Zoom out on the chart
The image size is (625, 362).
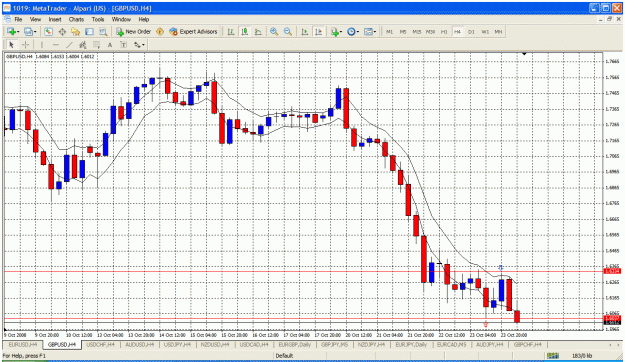pyautogui.click(x=287, y=31)
